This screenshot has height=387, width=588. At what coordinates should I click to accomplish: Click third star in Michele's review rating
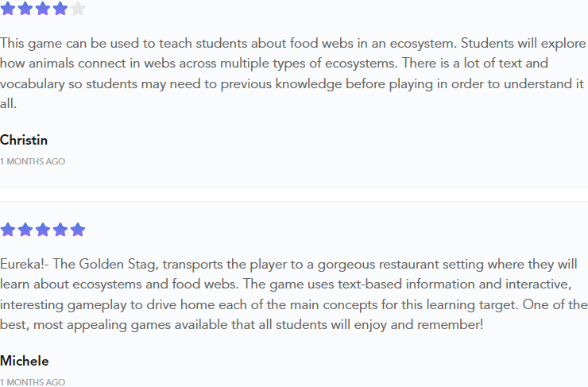pos(43,230)
